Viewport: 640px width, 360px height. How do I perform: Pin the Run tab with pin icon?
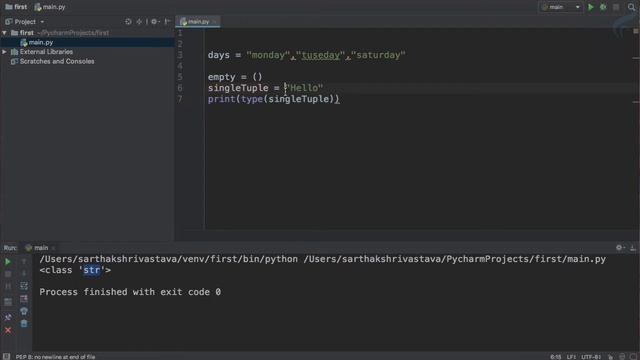pos(8,317)
